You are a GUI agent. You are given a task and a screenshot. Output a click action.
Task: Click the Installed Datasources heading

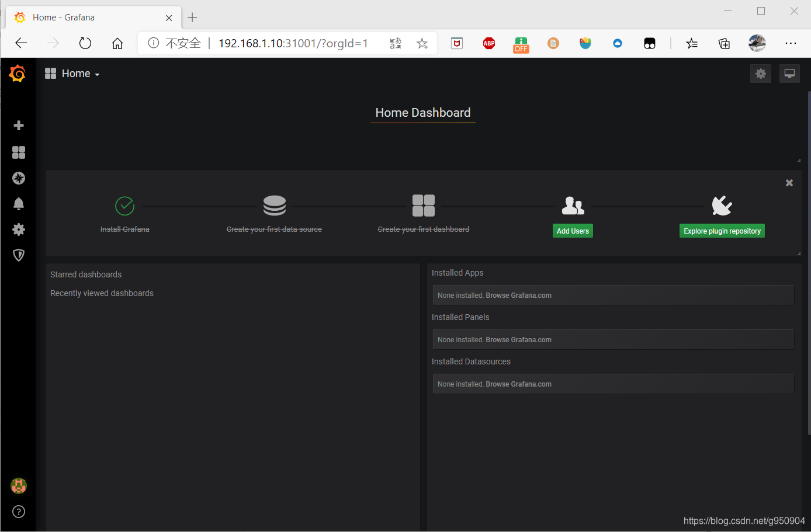point(471,361)
